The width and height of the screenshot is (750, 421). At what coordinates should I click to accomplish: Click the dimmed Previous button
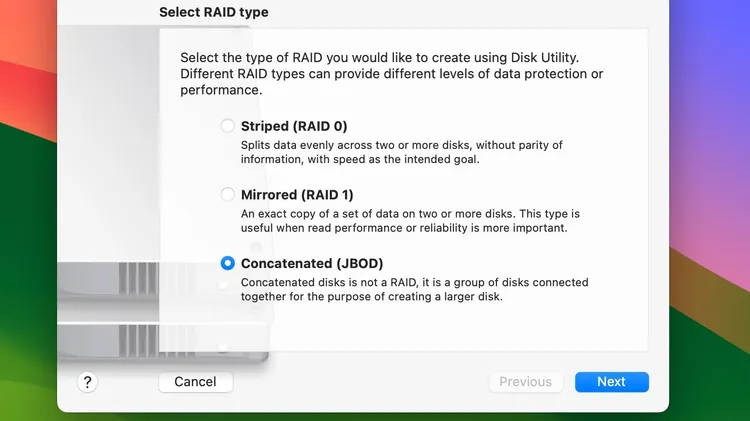coord(526,382)
